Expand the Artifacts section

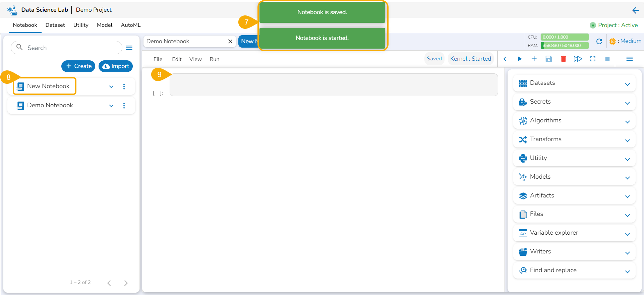point(628,197)
